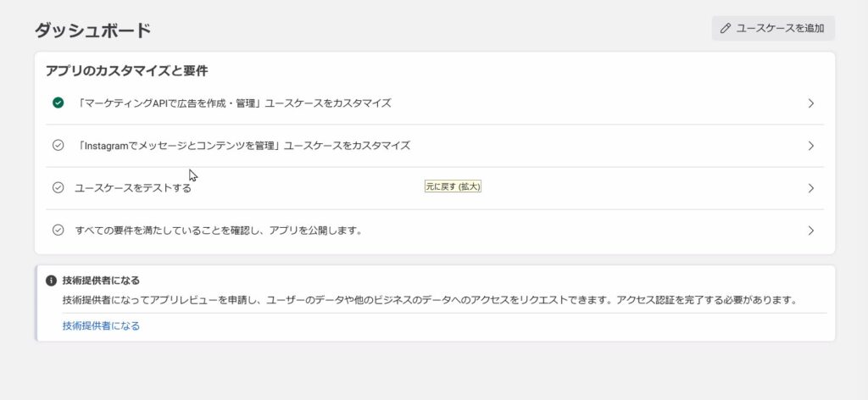The height and width of the screenshot is (400, 868).
Task: Click the 元に戻す (拡大) tooltip
Action: (x=453, y=186)
